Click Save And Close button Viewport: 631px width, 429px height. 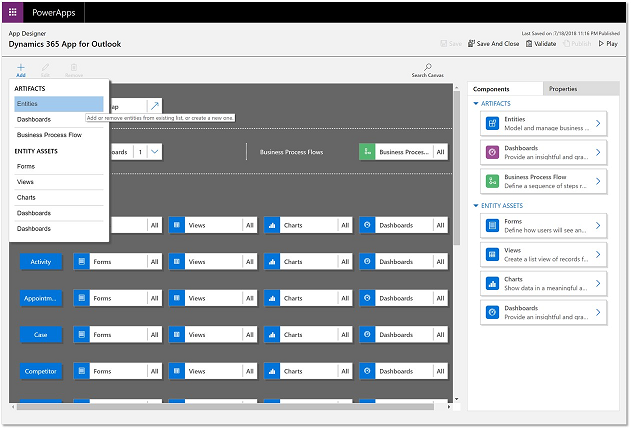click(494, 43)
